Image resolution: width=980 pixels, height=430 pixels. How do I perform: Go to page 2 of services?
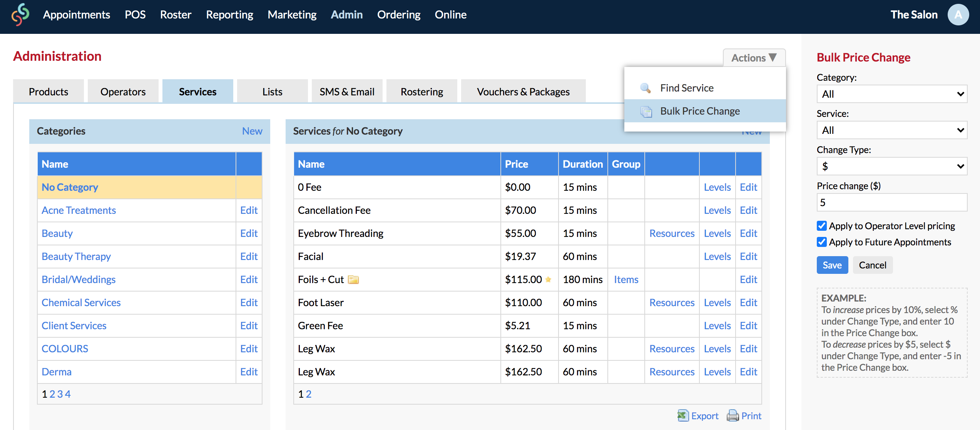click(308, 394)
